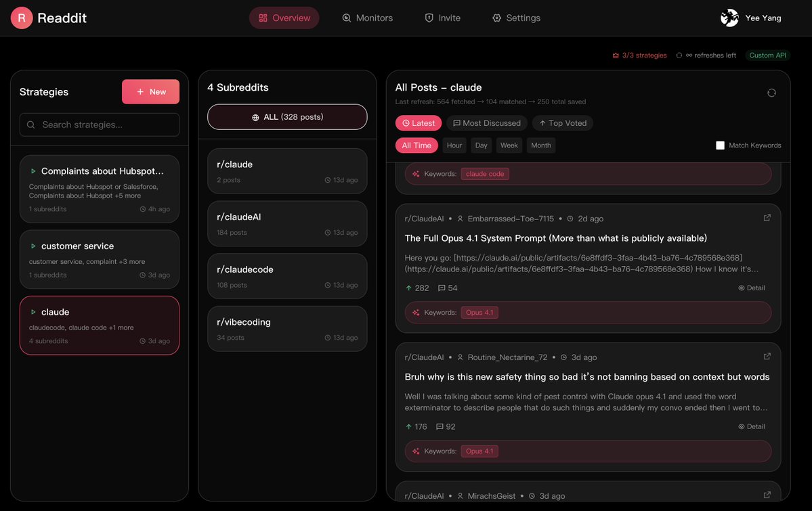This screenshot has width=812, height=511.
Task: Click clock icon on r/vibecoding card
Action: tap(327, 338)
